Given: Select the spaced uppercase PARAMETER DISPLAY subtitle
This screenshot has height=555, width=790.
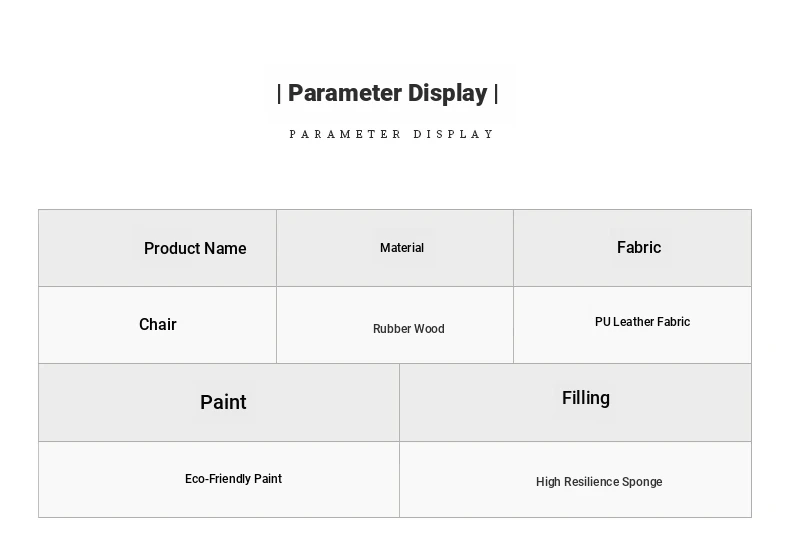Looking at the screenshot, I should click(x=392, y=134).
